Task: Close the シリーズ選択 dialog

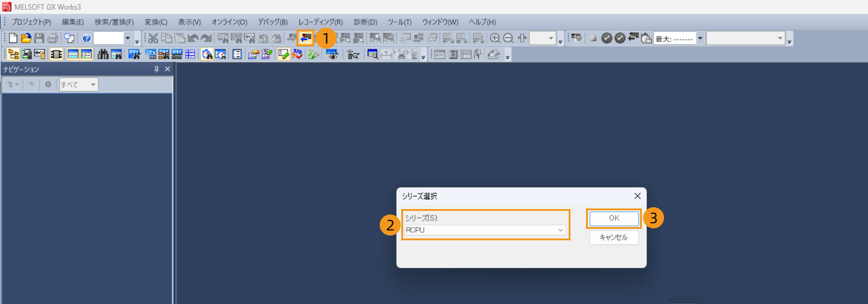Action: 638,196
